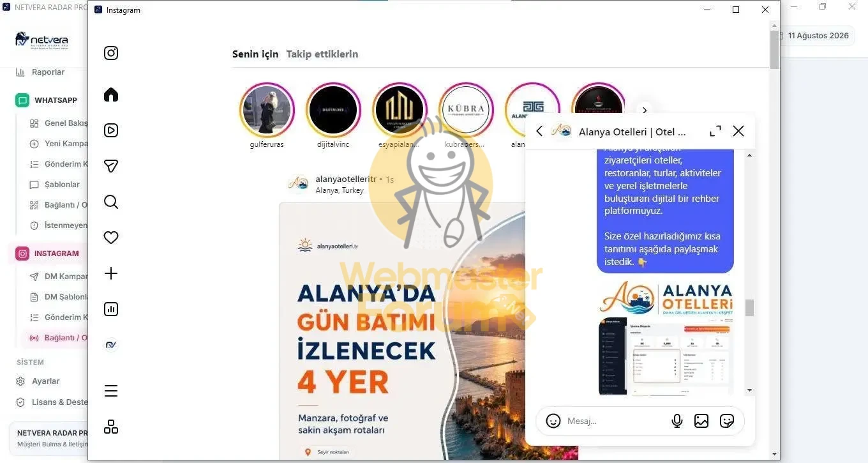This screenshot has width=868, height=463.
Task: Click Alanya, Turkey location link
Action: click(x=340, y=190)
